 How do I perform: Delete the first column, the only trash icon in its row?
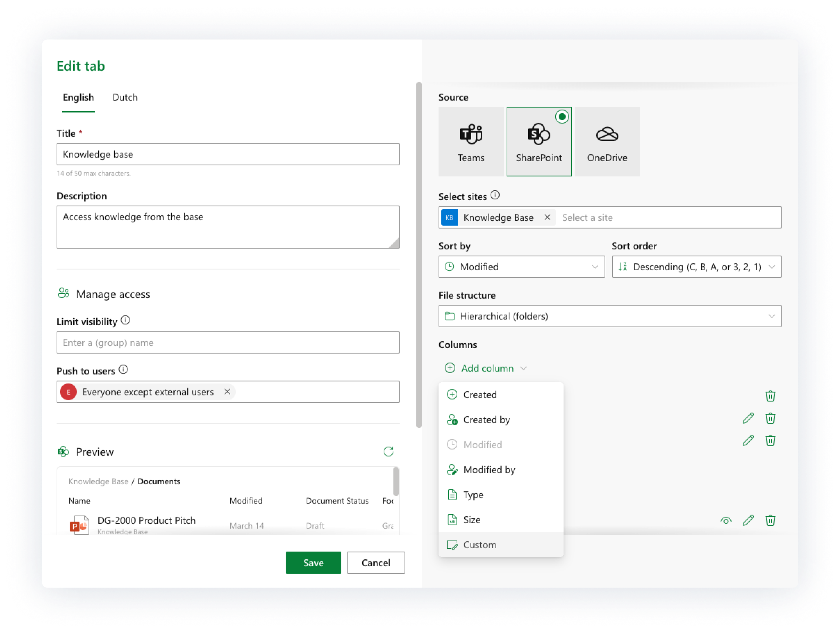tap(770, 396)
